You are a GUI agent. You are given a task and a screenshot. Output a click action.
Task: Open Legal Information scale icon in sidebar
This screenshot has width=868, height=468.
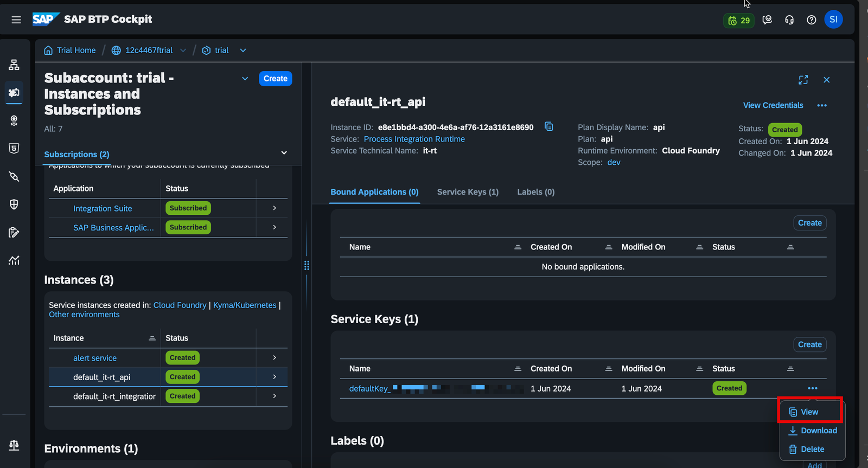pyautogui.click(x=14, y=445)
